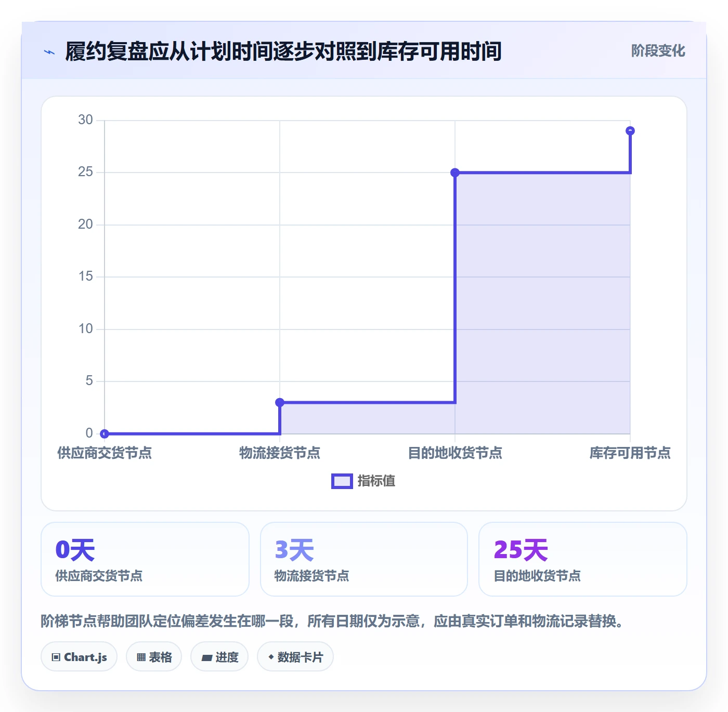This screenshot has height=712, width=728.
Task: Click the 库存可用节点 x-axis label
Action: pos(630,453)
